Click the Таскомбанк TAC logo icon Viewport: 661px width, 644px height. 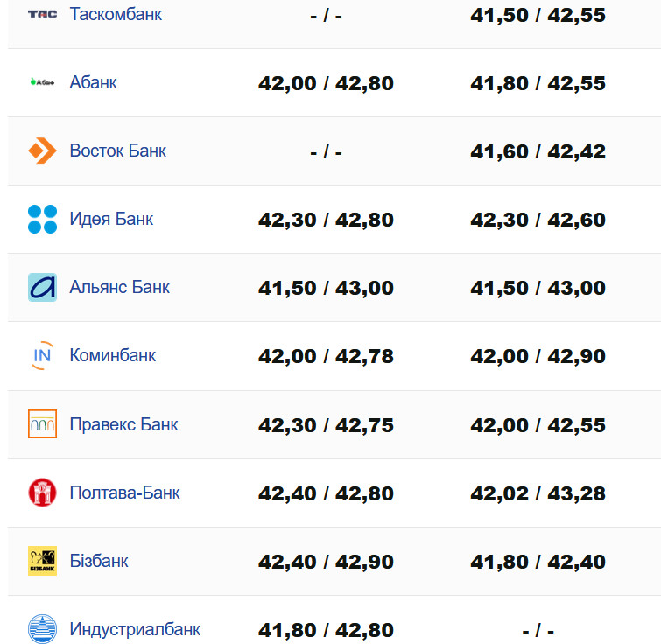pyautogui.click(x=42, y=14)
